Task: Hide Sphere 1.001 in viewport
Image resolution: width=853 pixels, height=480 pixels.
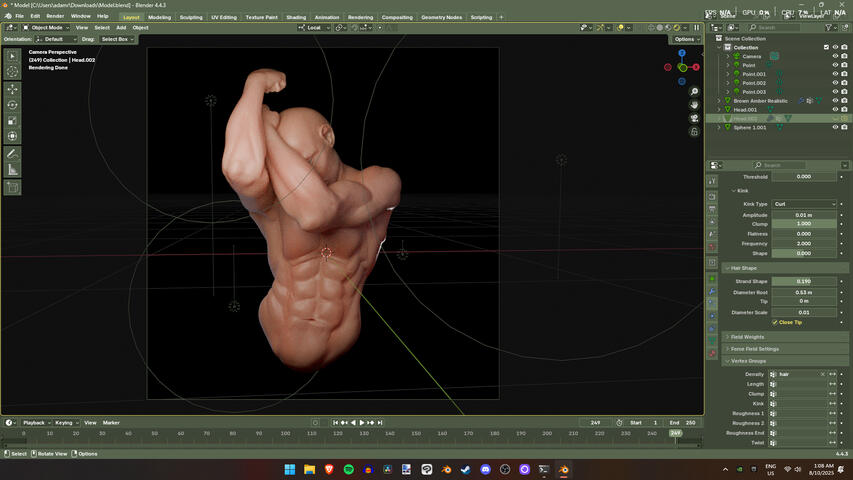Action: (x=835, y=127)
